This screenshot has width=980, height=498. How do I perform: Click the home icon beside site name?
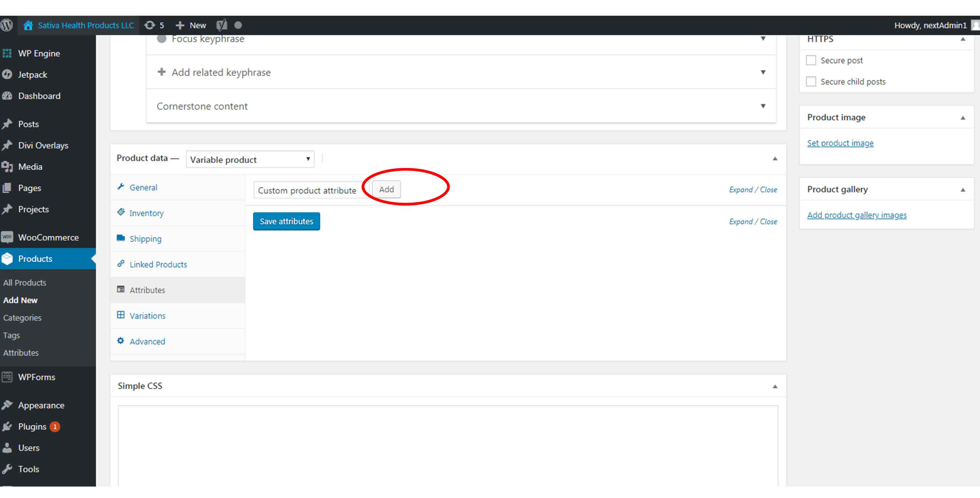(x=28, y=25)
